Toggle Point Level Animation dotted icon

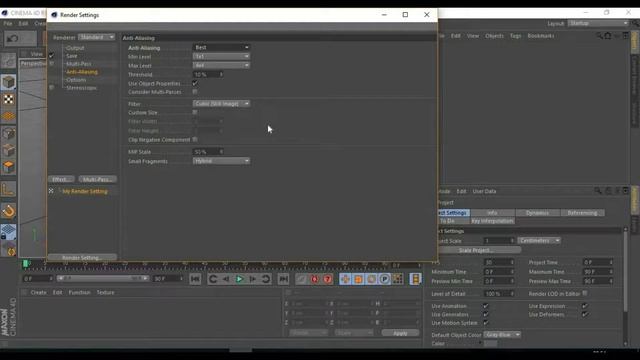(398, 279)
